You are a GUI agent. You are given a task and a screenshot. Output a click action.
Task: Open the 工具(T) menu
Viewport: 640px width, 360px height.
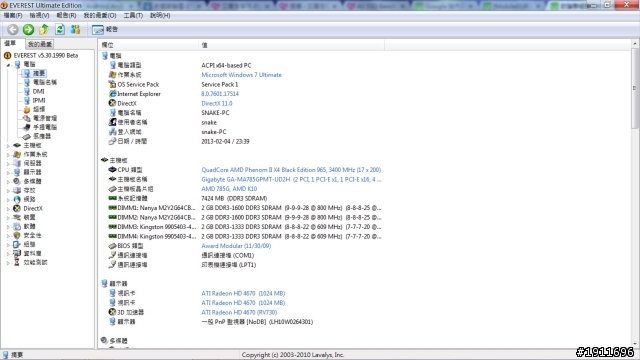(133, 15)
